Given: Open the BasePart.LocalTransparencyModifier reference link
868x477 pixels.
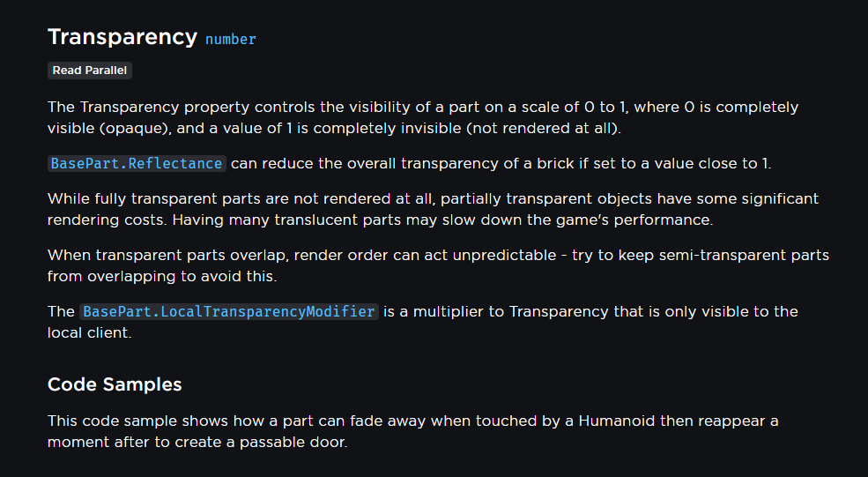Looking at the screenshot, I should [x=229, y=312].
